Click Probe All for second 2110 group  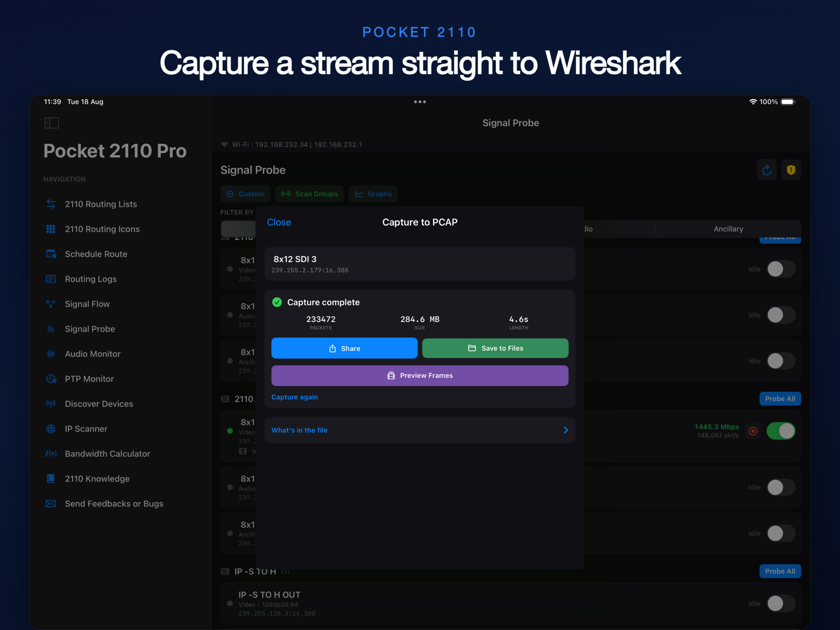[780, 399]
